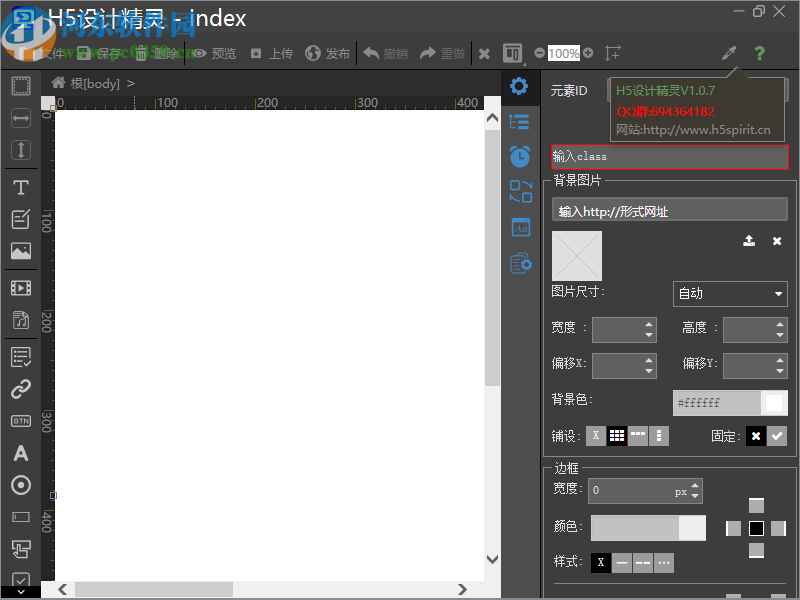Upload a background image with upload icon

click(749, 241)
